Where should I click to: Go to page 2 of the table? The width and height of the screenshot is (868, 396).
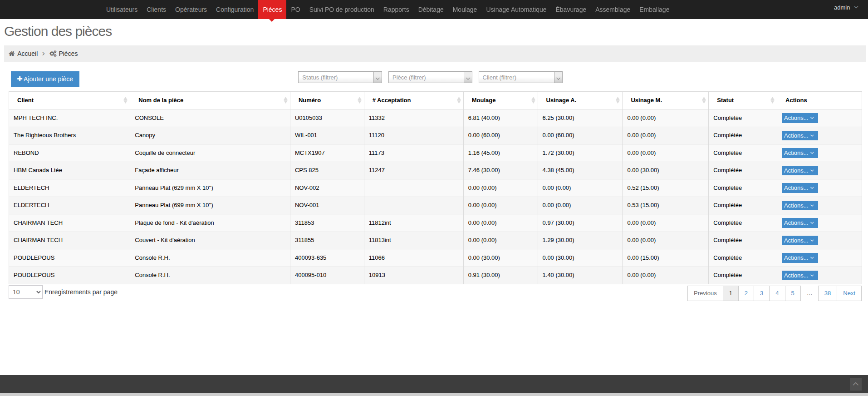point(746,293)
